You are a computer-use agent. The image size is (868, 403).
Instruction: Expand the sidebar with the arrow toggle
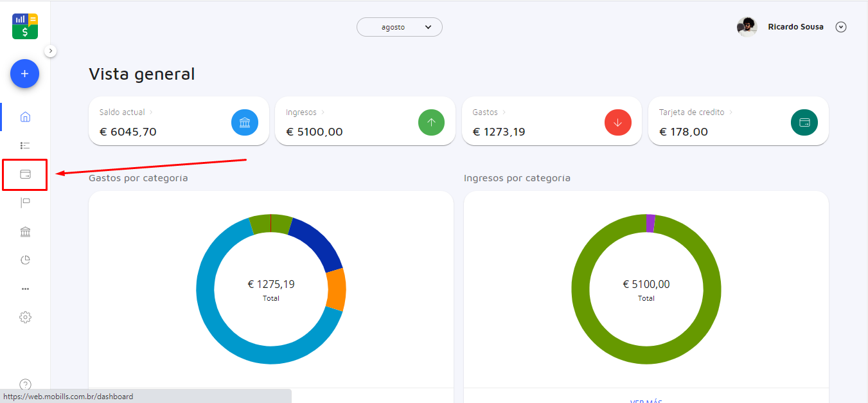(51, 51)
